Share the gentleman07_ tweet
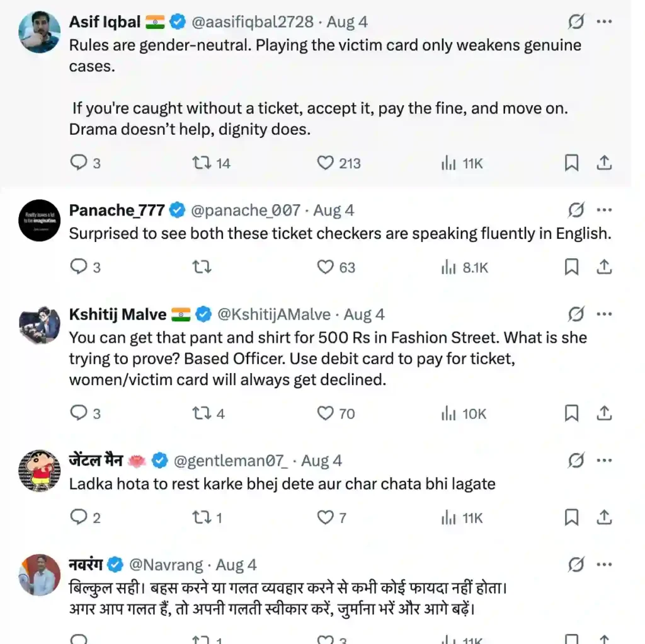 (x=604, y=518)
